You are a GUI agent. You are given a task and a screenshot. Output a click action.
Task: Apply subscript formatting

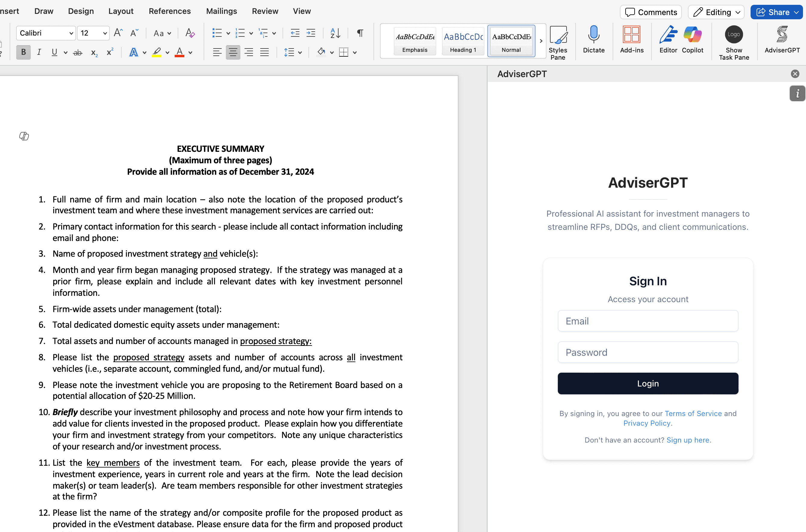coord(94,53)
